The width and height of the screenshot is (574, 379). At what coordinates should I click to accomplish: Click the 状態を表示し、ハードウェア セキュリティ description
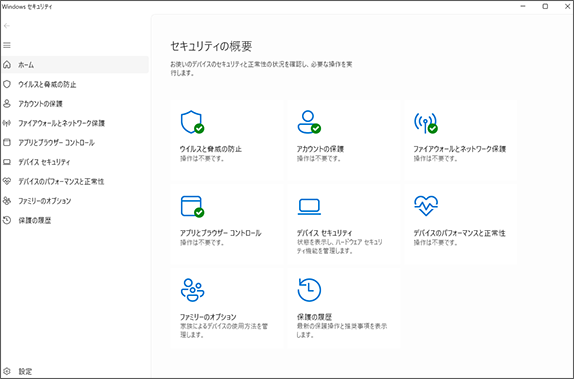pyautogui.click(x=340, y=246)
